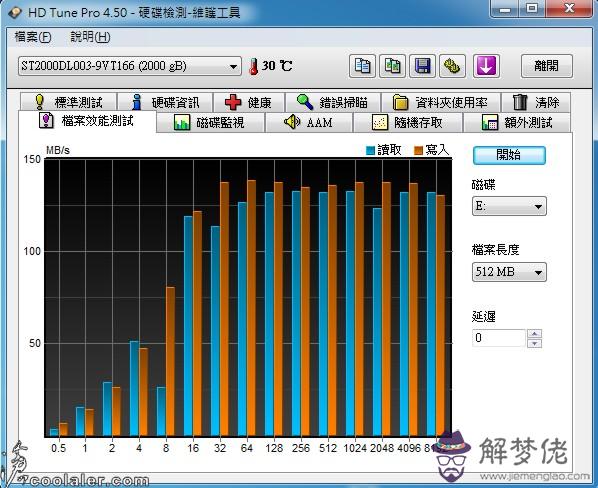This screenshot has width=598, height=488.
Task: Click the thermometer temperature icon
Action: click(254, 66)
